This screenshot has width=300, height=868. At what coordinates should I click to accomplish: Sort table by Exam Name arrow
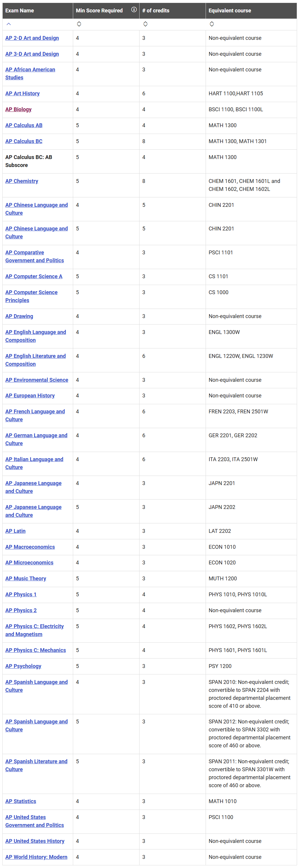[x=9, y=24]
